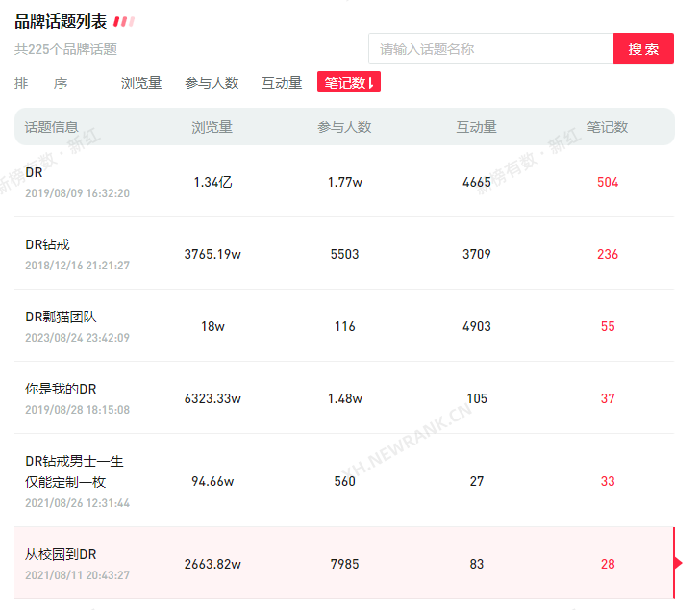Click the 504 notes count
Image resolution: width=700 pixels, height=610 pixels.
tap(608, 182)
